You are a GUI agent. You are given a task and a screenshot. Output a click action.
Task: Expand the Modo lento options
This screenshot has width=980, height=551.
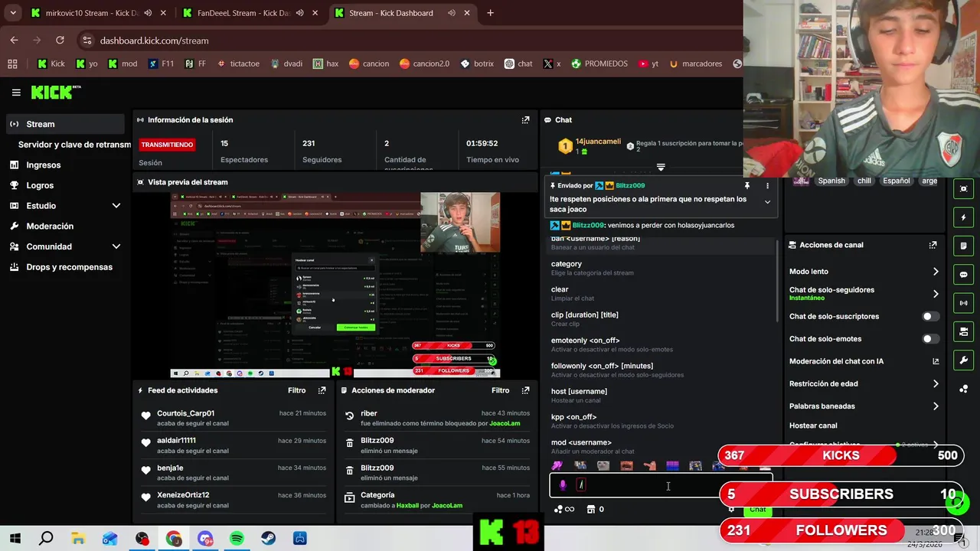pos(936,272)
